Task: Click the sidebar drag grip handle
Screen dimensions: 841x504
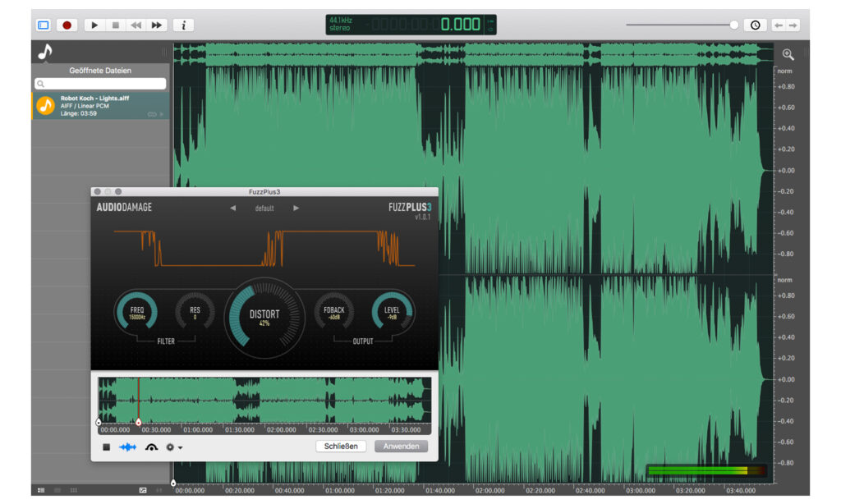Action: click(164, 52)
